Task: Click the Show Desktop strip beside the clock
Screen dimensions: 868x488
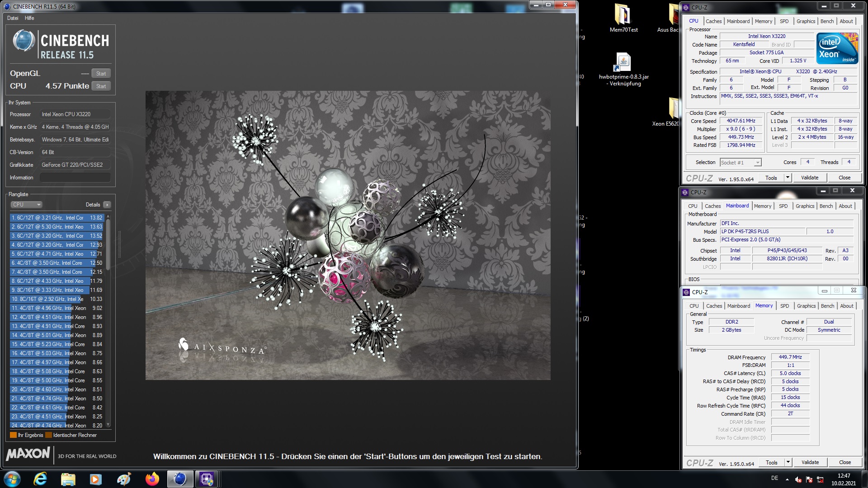Action: coord(864,479)
